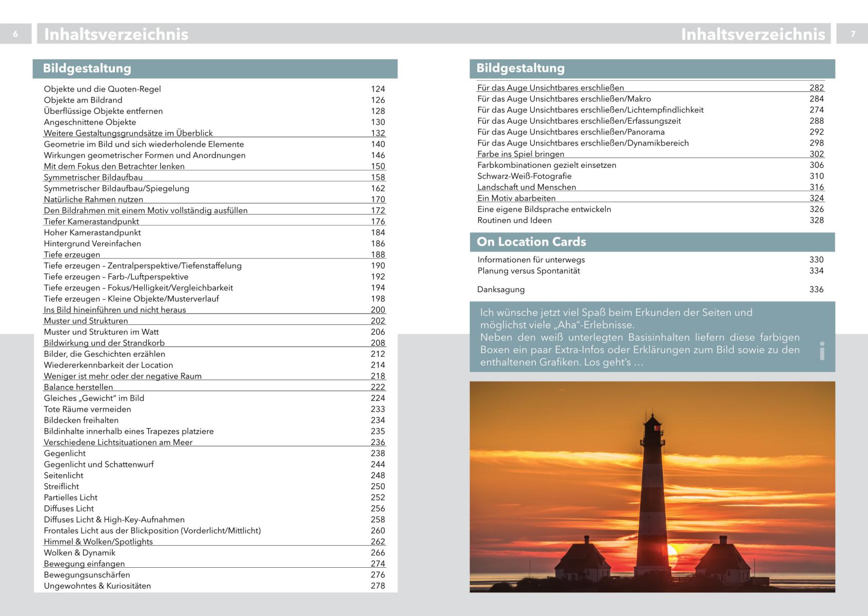This screenshot has width=868, height=616.
Task: Open 'Gegenlicht und Schattenwurf' entry
Action: tap(98, 464)
